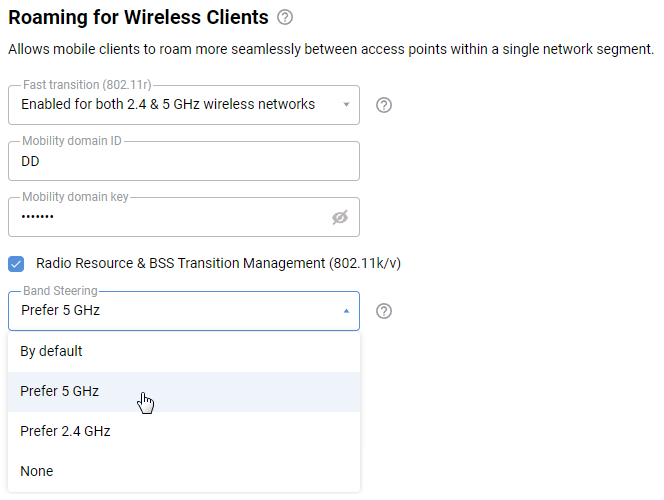This screenshot has height=500, width=664.
Task: Show the Mobility domain key password
Action: [340, 217]
